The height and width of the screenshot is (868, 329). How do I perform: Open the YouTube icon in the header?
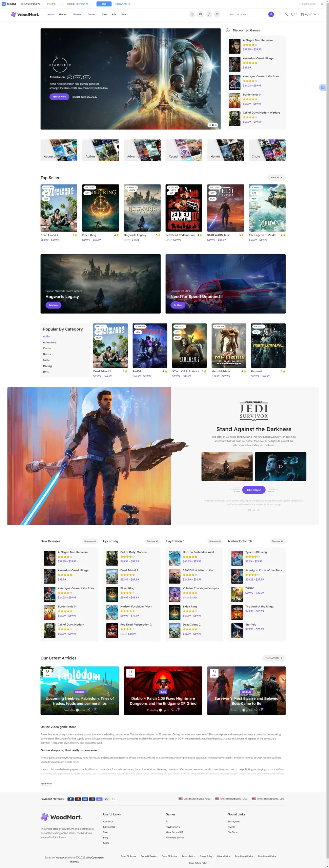[201, 14]
